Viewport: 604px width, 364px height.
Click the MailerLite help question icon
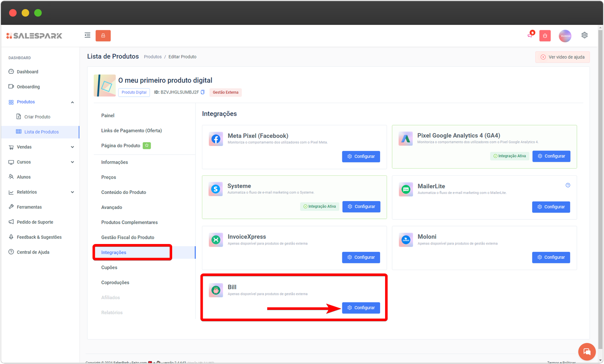[568, 185]
